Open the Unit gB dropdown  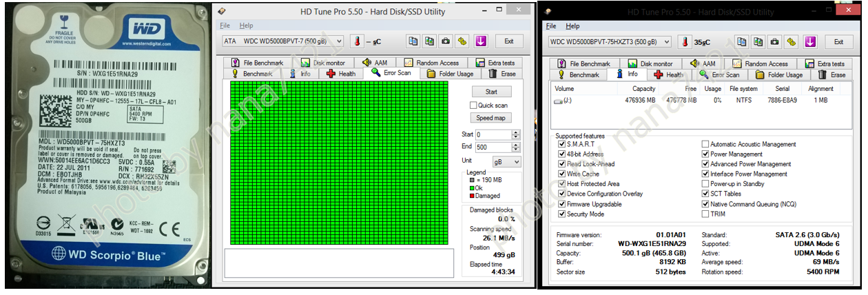[506, 161]
